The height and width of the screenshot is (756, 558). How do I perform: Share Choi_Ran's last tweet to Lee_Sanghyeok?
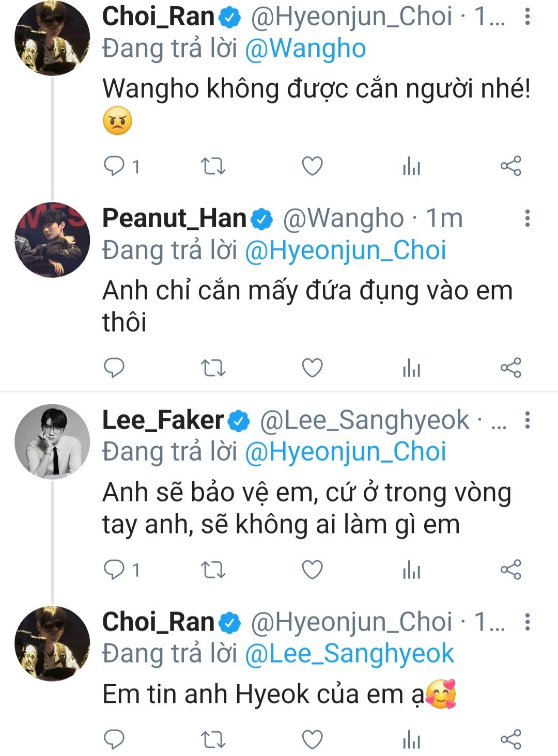coord(510,739)
